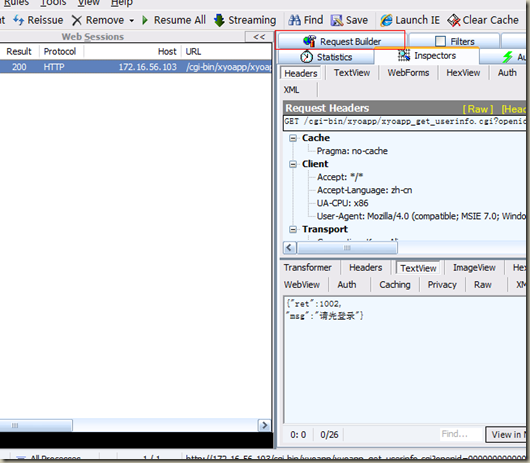The image size is (530, 463).
Task: Enable the Filters checkbox
Action: [x=440, y=41]
